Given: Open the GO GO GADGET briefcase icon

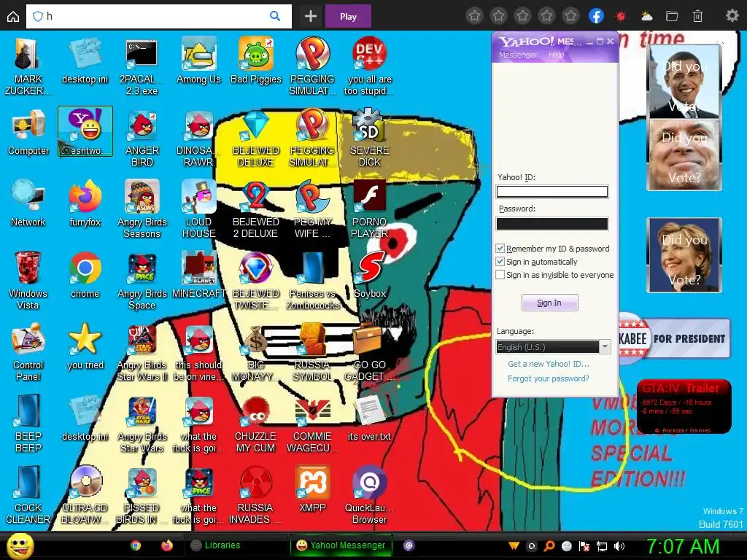Looking at the screenshot, I should pos(370,352).
